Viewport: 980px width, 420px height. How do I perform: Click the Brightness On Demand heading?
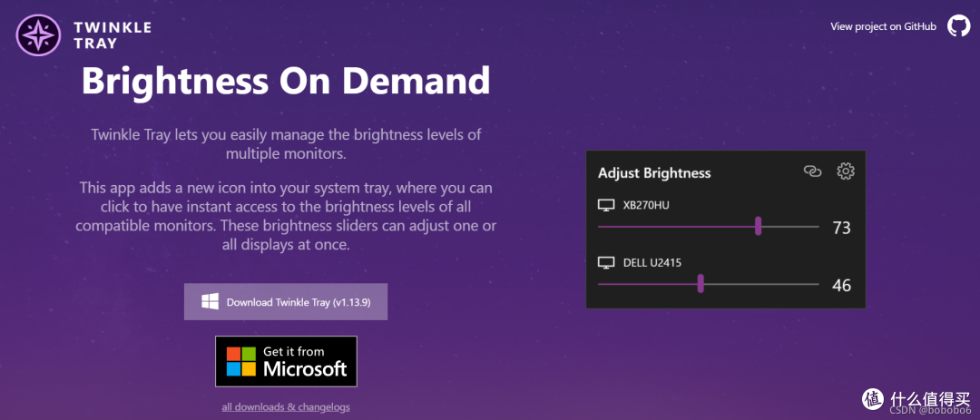tap(286, 82)
